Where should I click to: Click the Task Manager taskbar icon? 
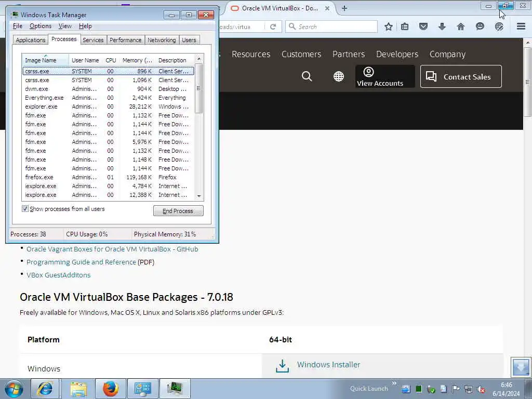[175, 389]
